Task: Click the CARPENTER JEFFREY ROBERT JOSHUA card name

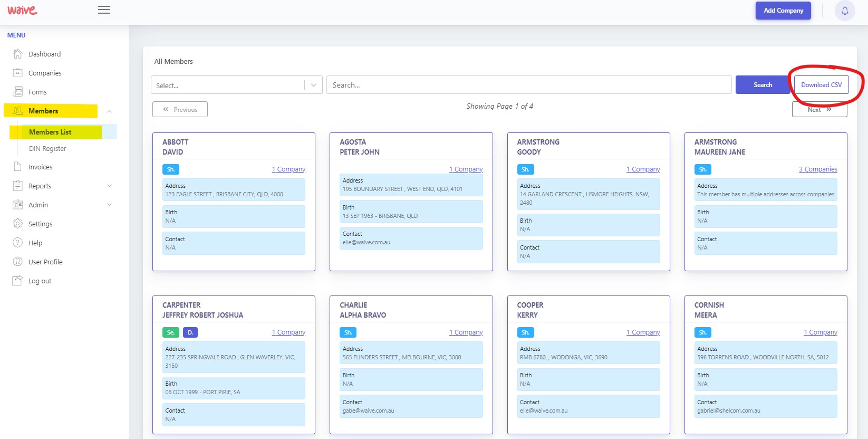Action: pos(202,310)
